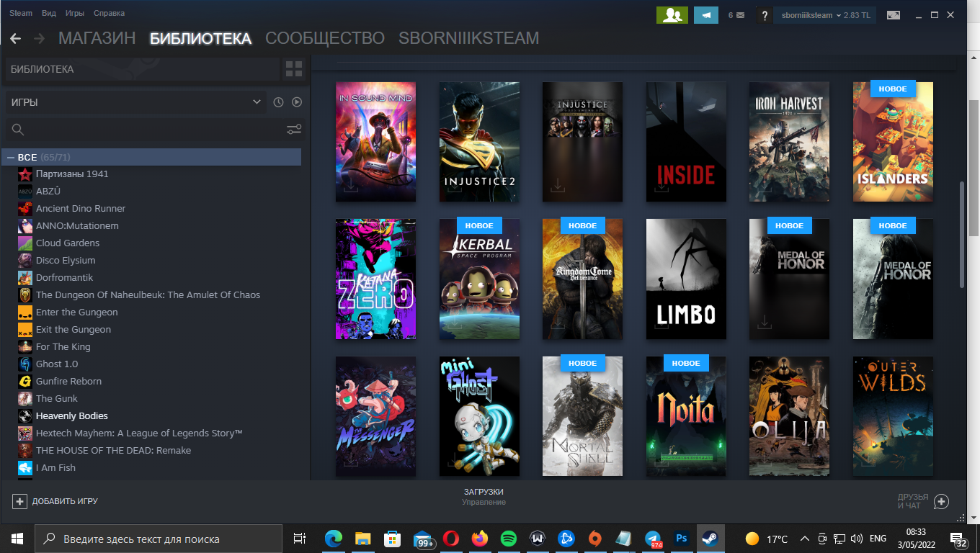Image resolution: width=980 pixels, height=553 pixels.
Task: Click the friends icon in top bar
Action: 672,15
